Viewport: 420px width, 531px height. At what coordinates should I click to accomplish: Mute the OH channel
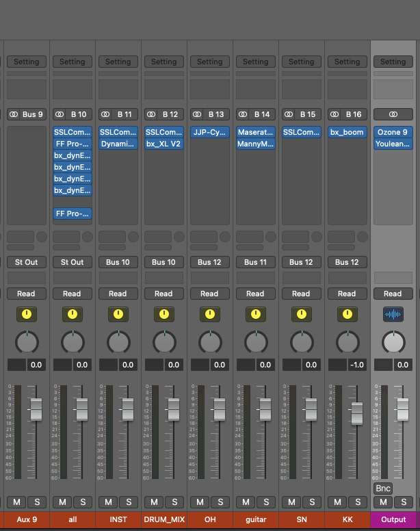tap(200, 502)
